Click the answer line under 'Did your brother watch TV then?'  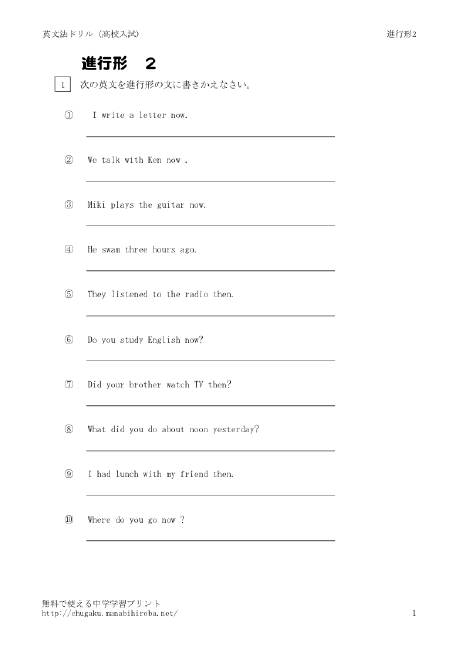[x=210, y=405]
